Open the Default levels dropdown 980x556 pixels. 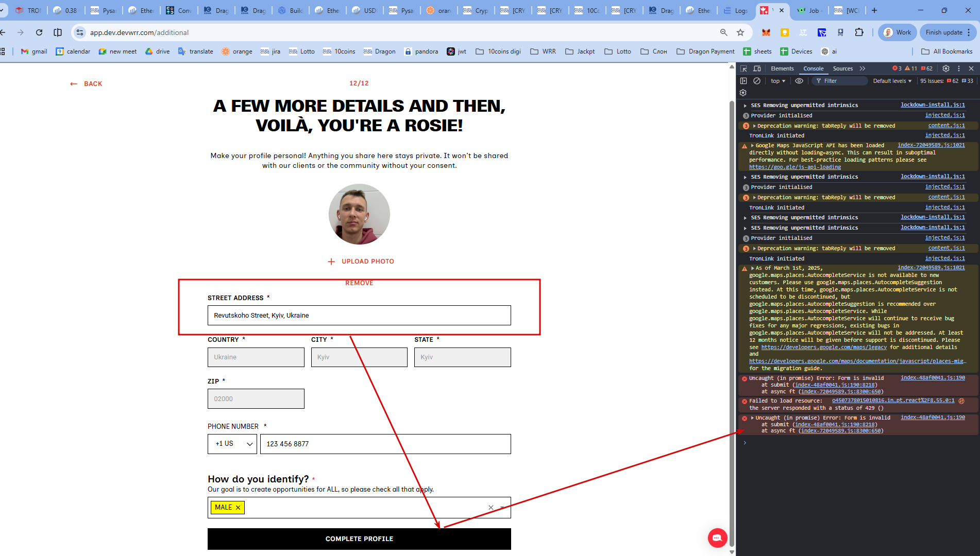click(x=892, y=81)
